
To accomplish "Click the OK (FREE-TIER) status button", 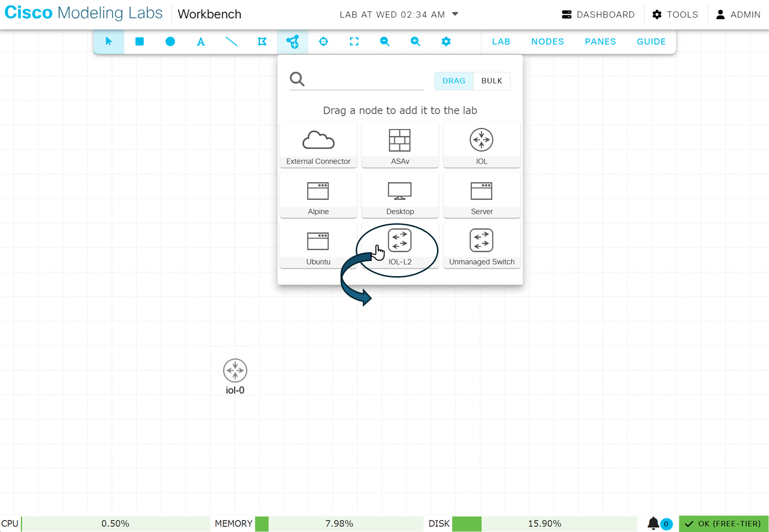I will pos(724,523).
